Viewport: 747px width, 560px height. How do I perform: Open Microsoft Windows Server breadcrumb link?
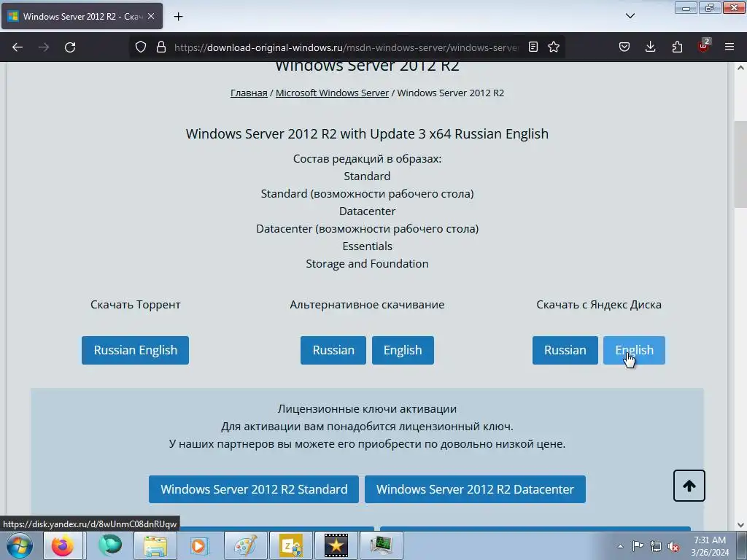tap(332, 93)
